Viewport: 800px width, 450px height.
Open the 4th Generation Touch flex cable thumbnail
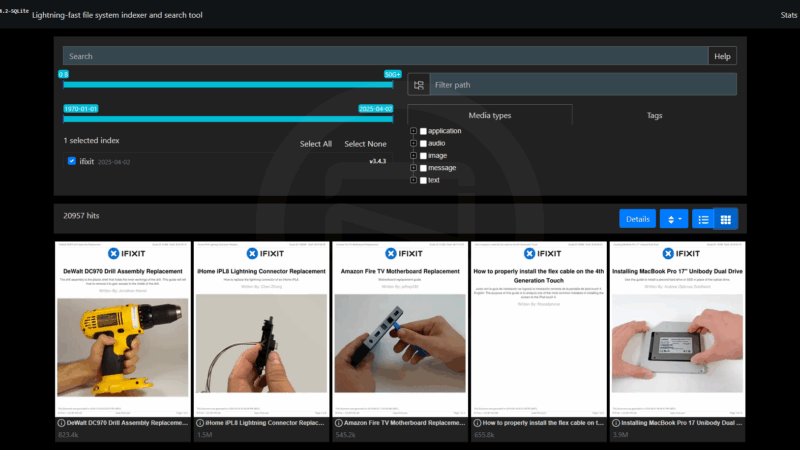(x=539, y=329)
